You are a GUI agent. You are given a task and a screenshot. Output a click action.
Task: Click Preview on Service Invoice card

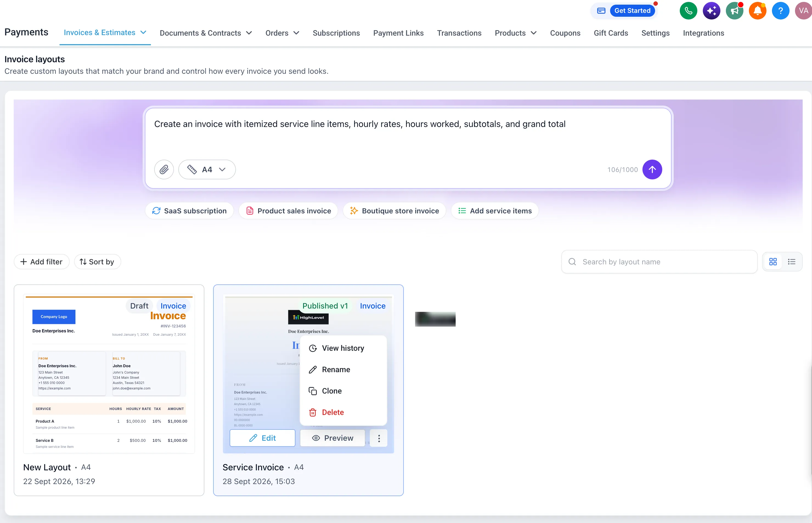(x=332, y=438)
